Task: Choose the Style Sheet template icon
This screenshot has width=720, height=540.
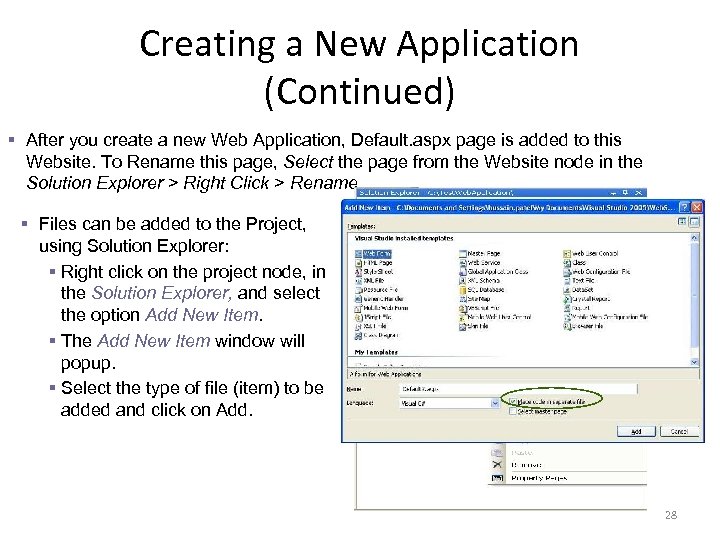Action: pos(359,272)
